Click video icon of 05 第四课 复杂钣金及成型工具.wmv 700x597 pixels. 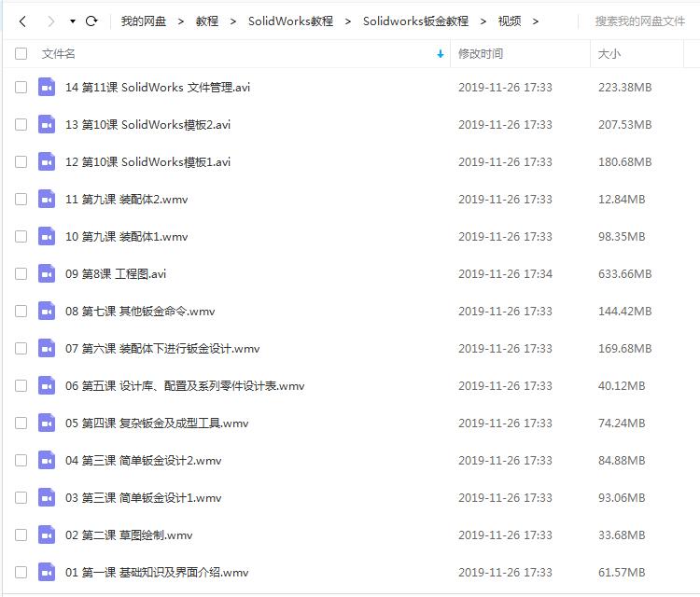click(47, 423)
